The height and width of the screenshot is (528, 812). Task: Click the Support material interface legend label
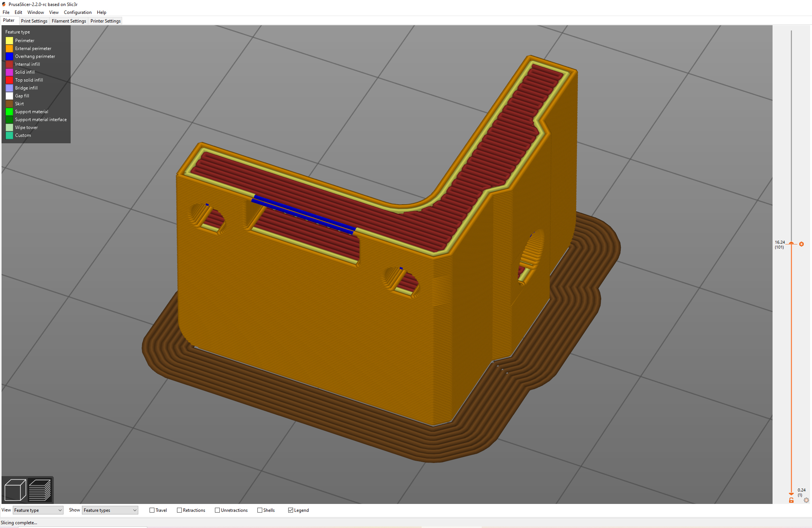tap(41, 120)
